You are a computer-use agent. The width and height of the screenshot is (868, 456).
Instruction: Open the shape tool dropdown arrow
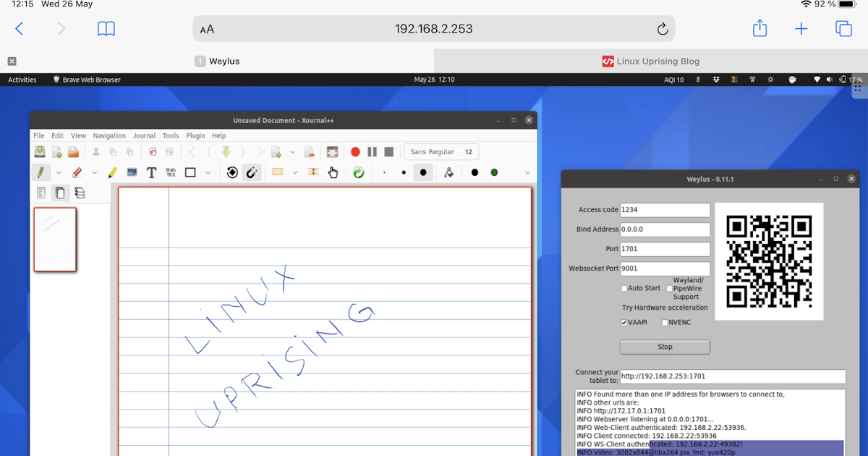click(x=208, y=172)
